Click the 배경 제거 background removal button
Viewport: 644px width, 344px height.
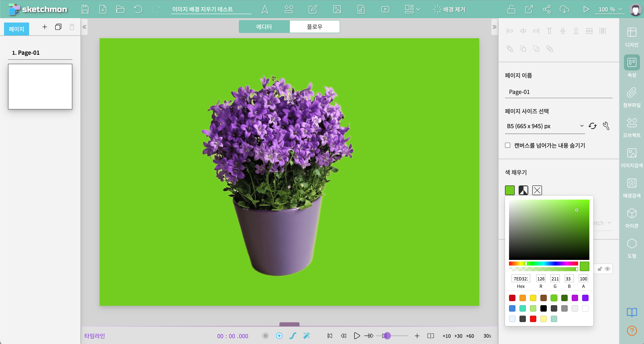(x=449, y=9)
